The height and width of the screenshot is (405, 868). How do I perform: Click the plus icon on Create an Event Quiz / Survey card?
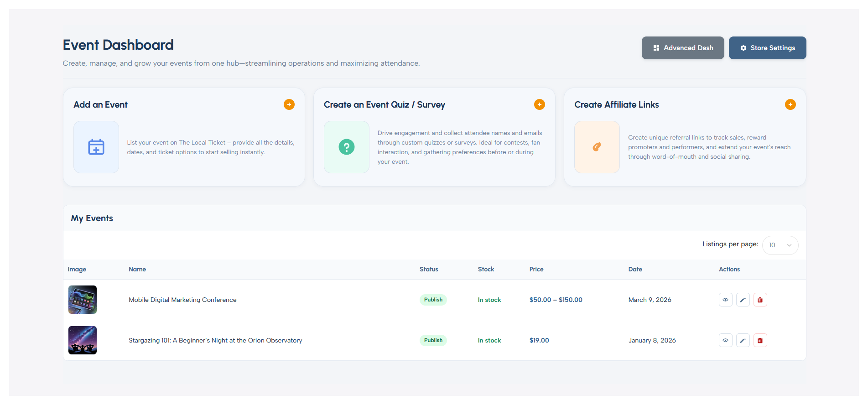540,104
